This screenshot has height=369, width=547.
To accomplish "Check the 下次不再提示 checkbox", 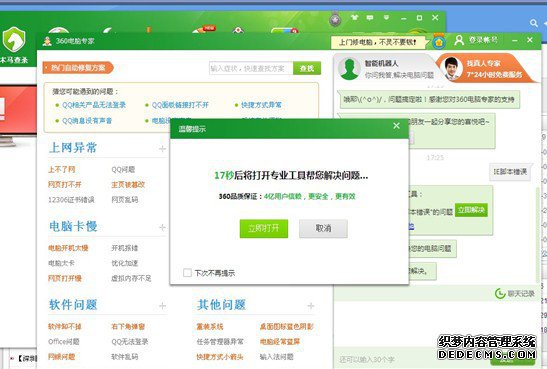I will pyautogui.click(x=187, y=273).
